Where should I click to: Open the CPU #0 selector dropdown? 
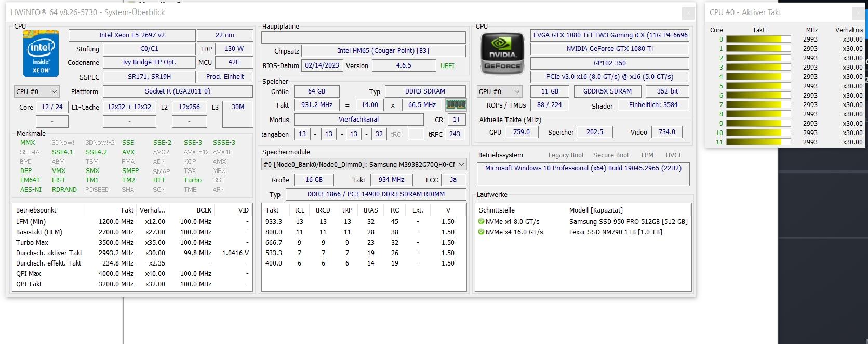point(37,92)
